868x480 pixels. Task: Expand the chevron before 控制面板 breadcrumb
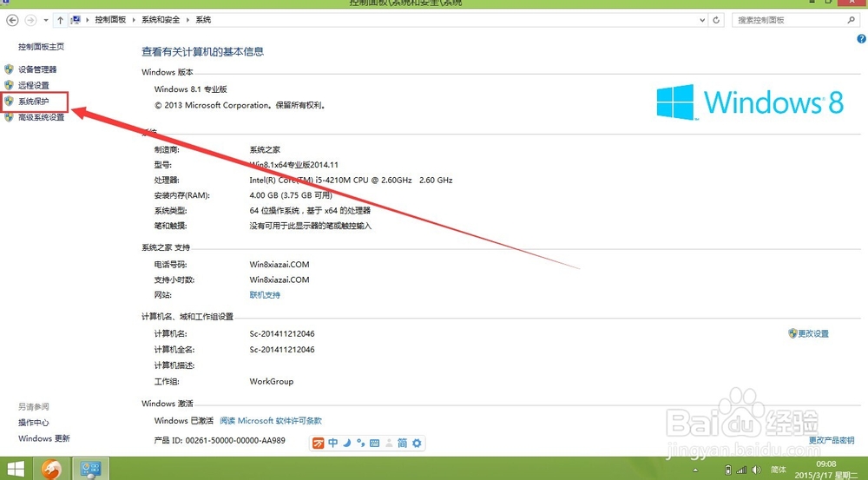88,20
